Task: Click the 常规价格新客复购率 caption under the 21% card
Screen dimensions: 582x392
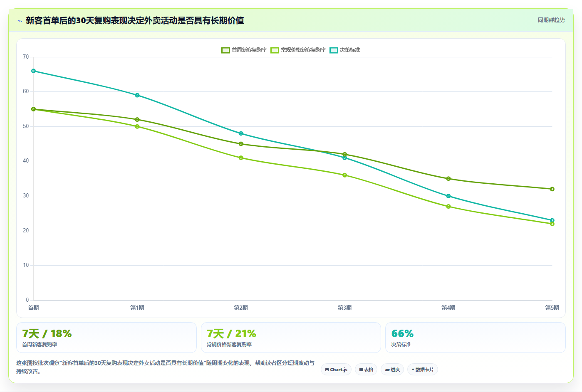Action: tap(229, 345)
